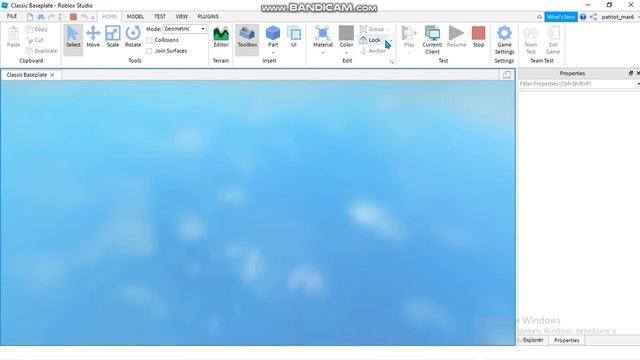Open the patriot_max6 account menu
The image size is (640, 360).
click(x=618, y=17)
